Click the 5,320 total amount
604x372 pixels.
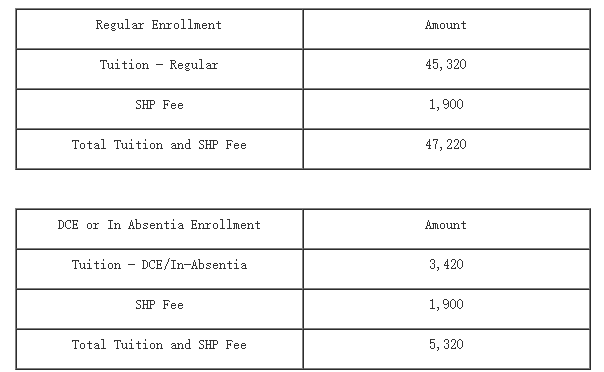pyautogui.click(x=446, y=344)
